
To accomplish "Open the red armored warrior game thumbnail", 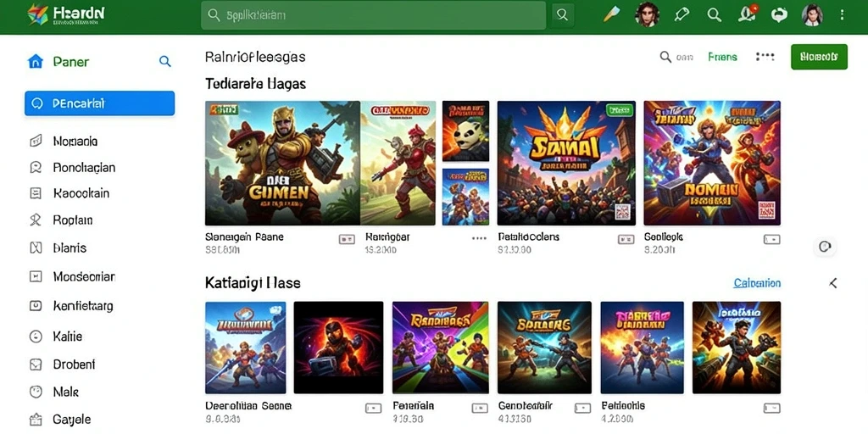I will point(398,163).
